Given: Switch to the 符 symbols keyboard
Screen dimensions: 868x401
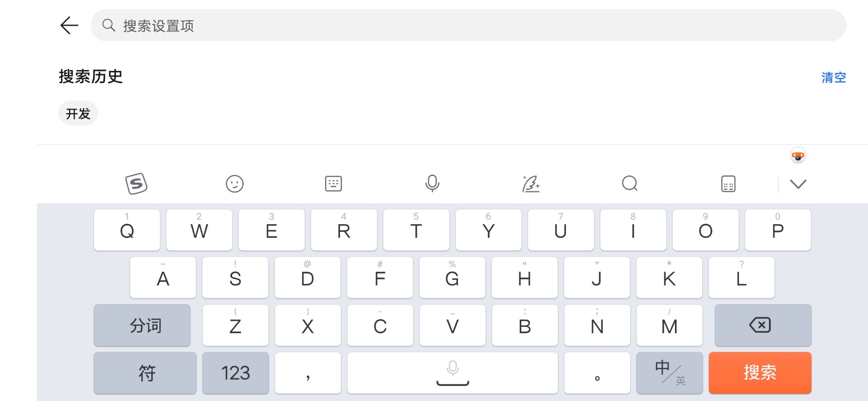Looking at the screenshot, I should 145,373.
